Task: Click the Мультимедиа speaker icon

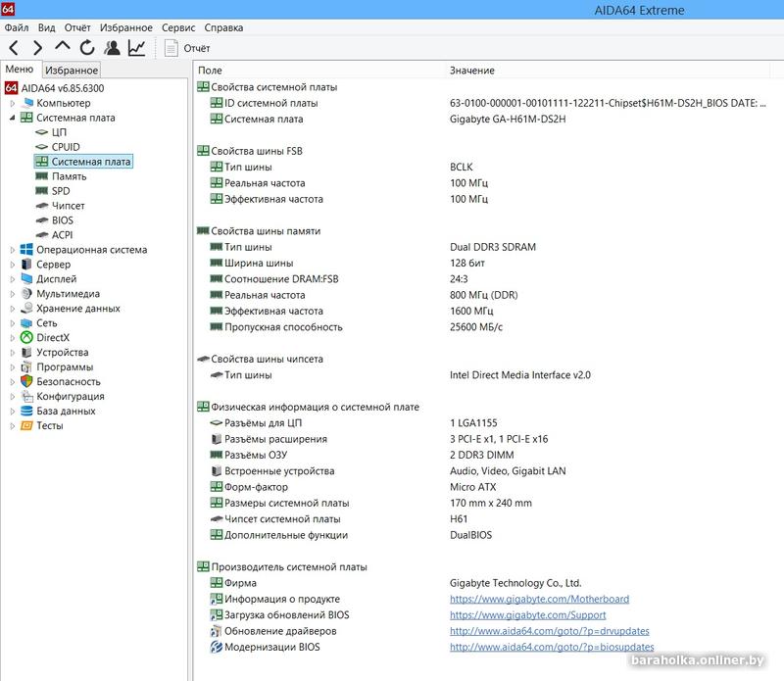Action: point(26,294)
